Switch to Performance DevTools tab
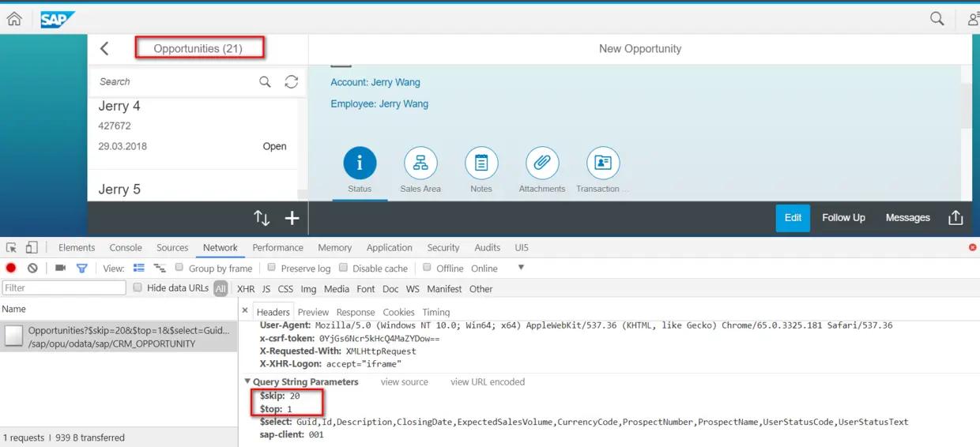Image resolution: width=980 pixels, height=447 pixels. [x=278, y=247]
